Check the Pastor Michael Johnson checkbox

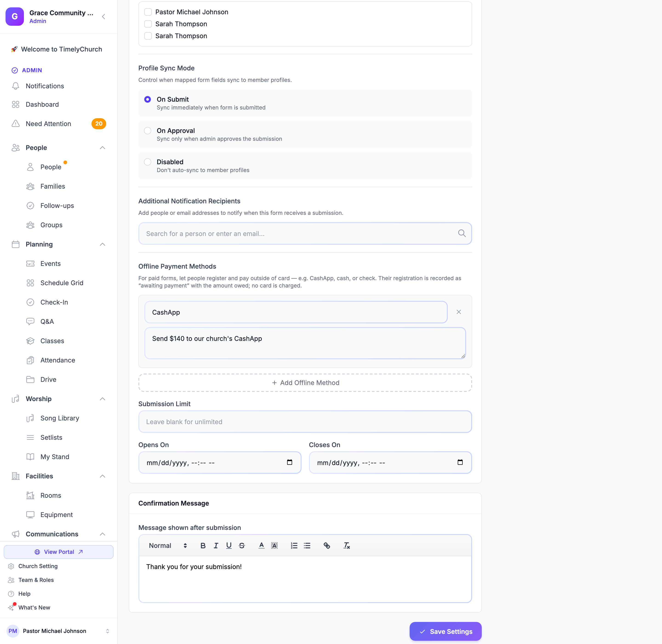(x=148, y=12)
